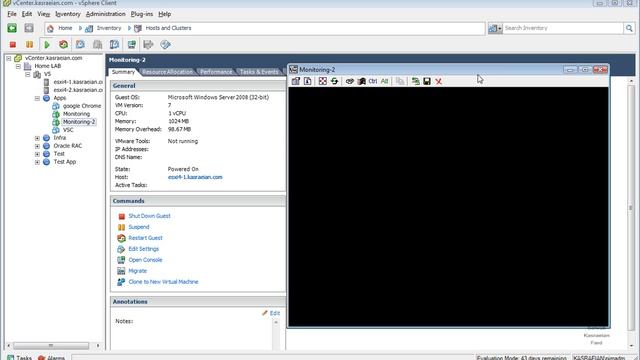Click the Alarms button in status bar
This screenshot has width=640, height=360.
51,357
